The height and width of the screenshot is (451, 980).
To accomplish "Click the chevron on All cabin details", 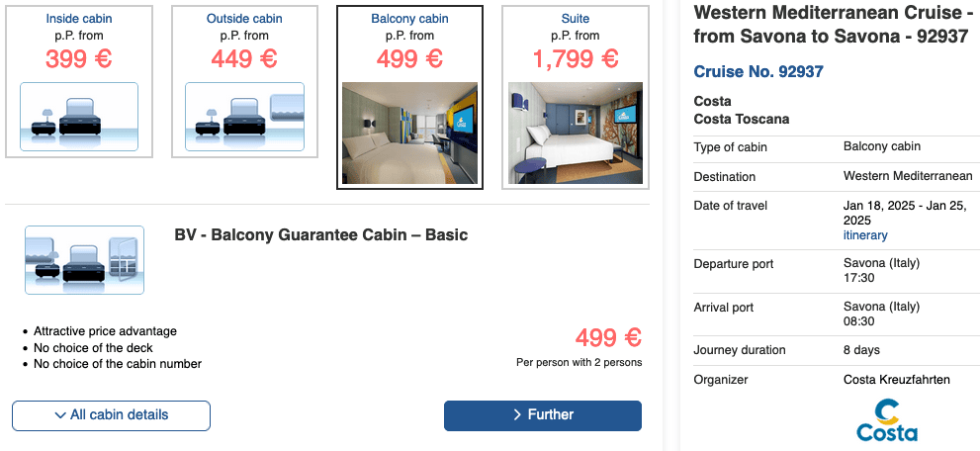I will coord(61,415).
